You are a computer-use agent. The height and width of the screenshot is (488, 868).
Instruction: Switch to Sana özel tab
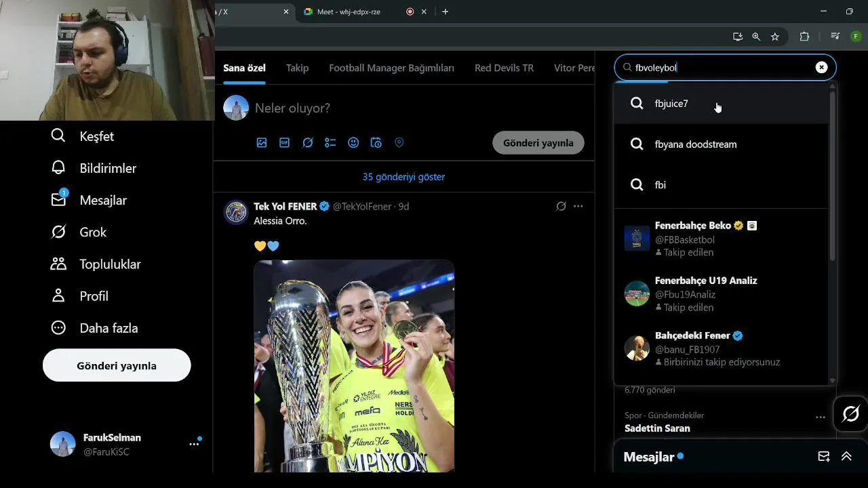click(x=244, y=68)
